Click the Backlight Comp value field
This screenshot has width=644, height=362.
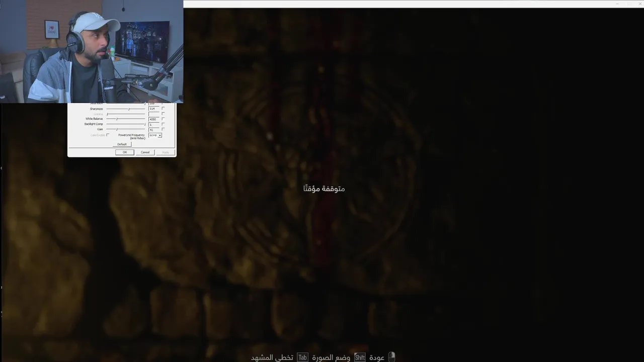[x=154, y=124]
